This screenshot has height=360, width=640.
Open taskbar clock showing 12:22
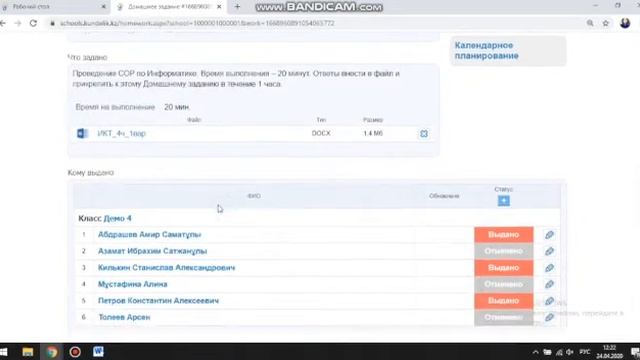609,352
